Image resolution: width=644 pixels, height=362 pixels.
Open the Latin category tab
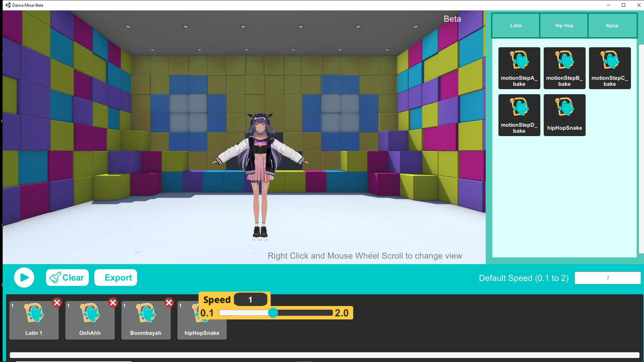click(516, 25)
